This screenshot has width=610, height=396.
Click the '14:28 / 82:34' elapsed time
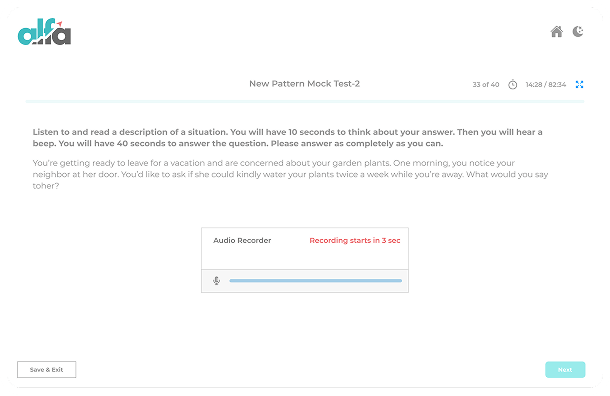click(545, 84)
